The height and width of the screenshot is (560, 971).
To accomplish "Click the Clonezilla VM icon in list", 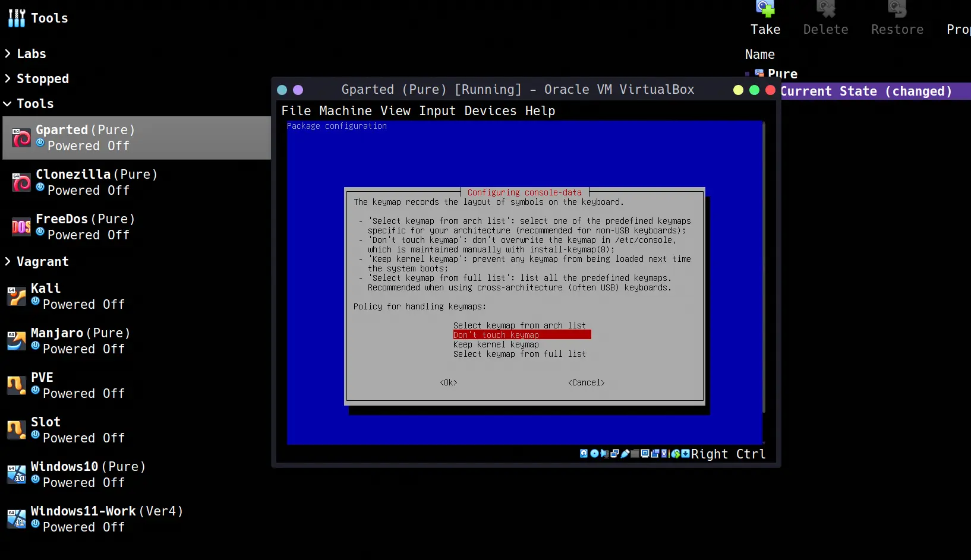I will [x=21, y=182].
